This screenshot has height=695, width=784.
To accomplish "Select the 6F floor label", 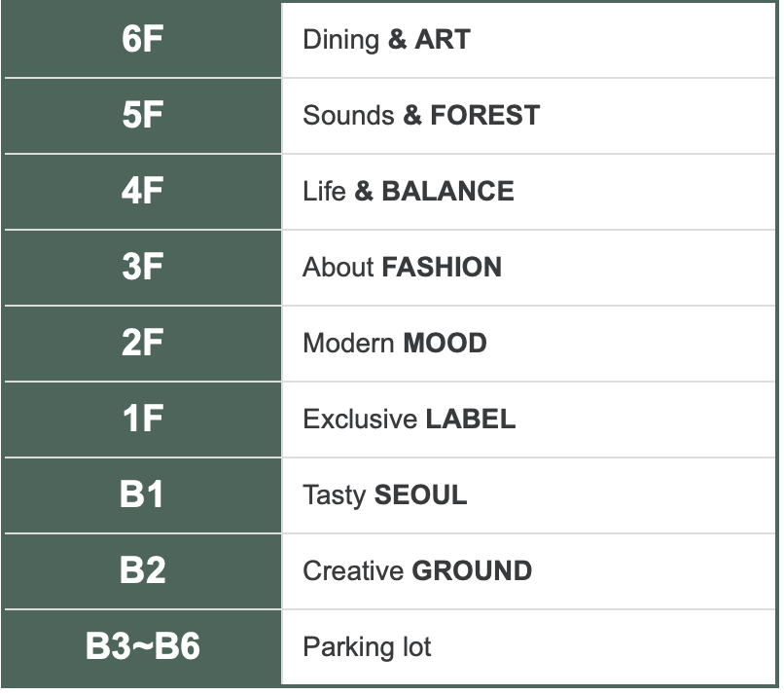I will (x=142, y=40).
